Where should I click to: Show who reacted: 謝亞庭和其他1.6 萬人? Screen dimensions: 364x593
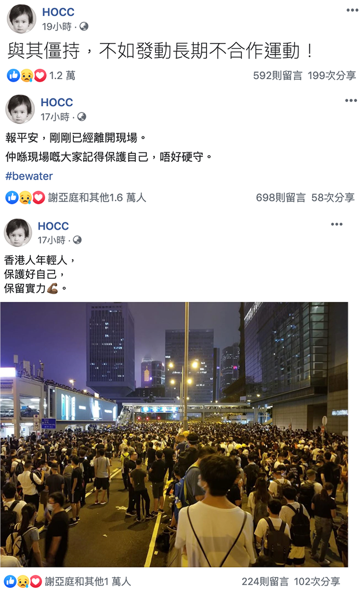pos(97,197)
